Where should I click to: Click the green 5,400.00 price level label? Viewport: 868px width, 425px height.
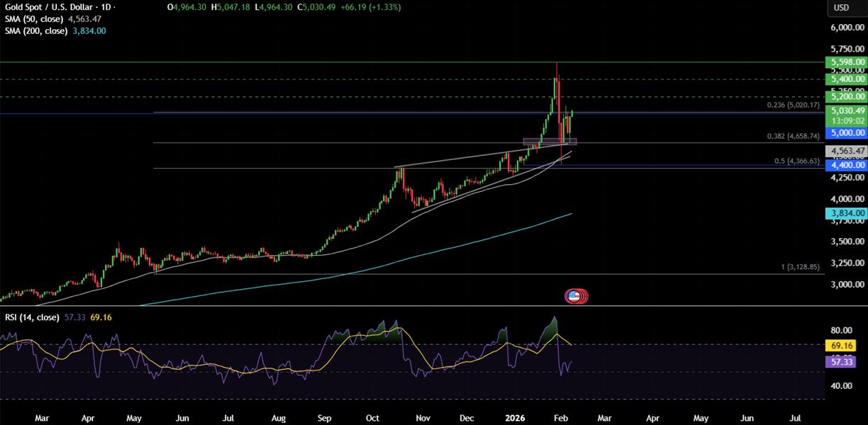(x=846, y=79)
